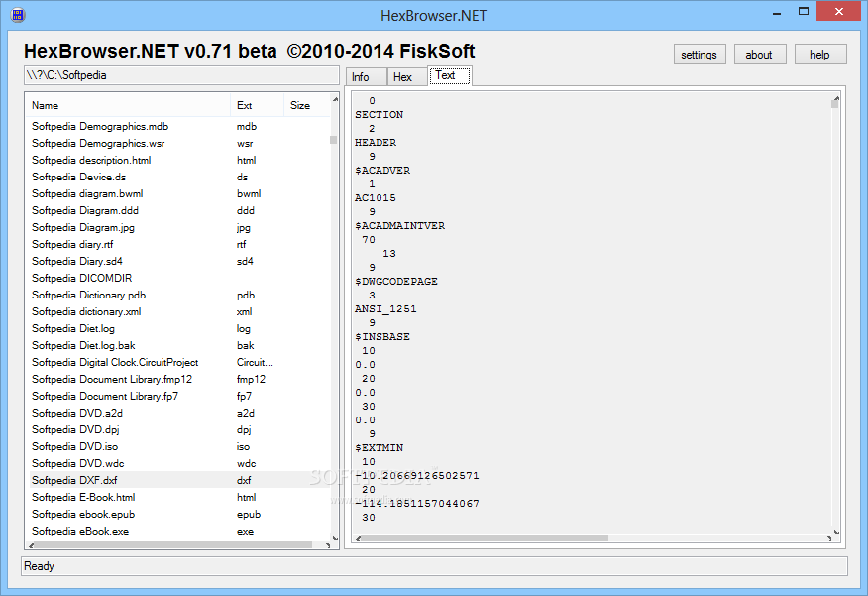The height and width of the screenshot is (596, 868).
Task: Click the HexBrowser.NET app icon in title bar
Action: pyautogui.click(x=18, y=15)
